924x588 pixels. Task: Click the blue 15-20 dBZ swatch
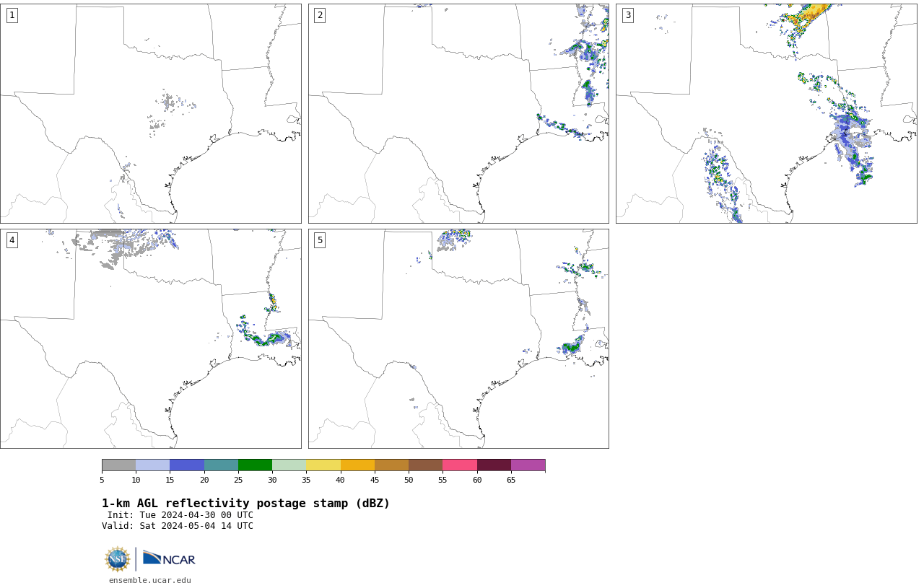click(187, 465)
